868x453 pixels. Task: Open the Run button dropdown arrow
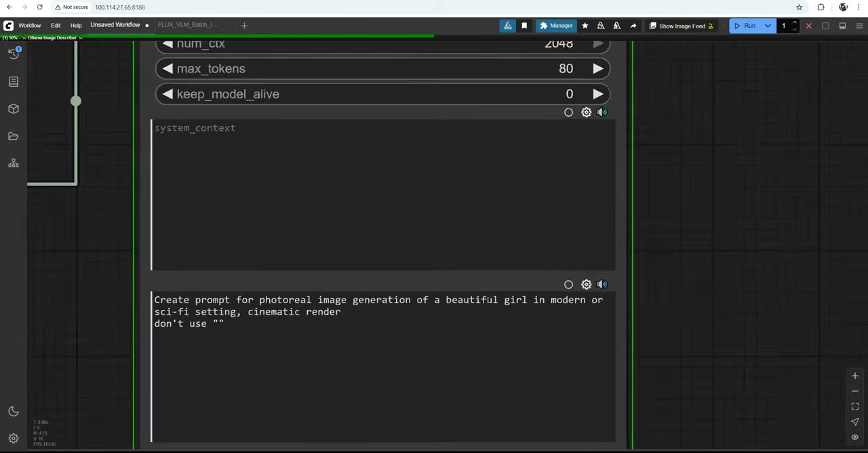(768, 26)
